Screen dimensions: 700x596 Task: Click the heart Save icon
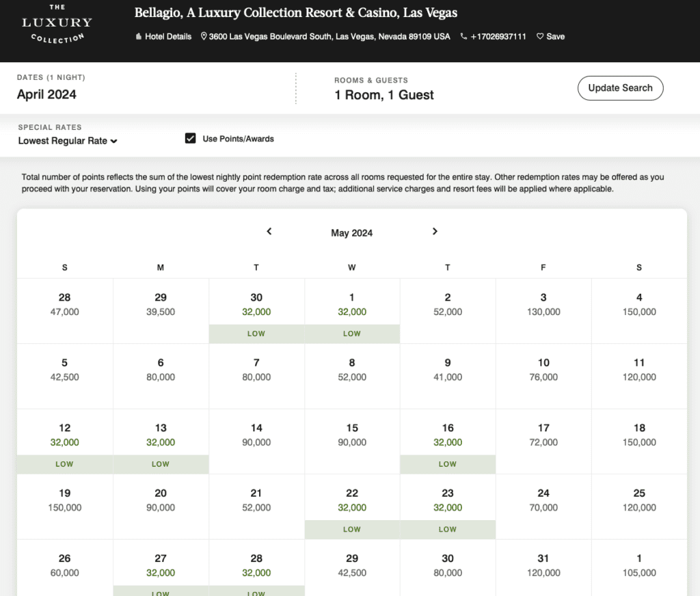coord(540,37)
